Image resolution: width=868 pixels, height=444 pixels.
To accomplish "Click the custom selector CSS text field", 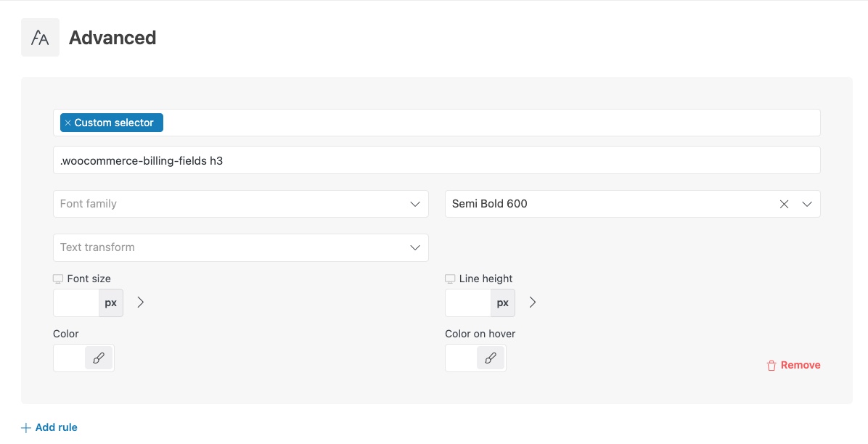I will pos(436,160).
